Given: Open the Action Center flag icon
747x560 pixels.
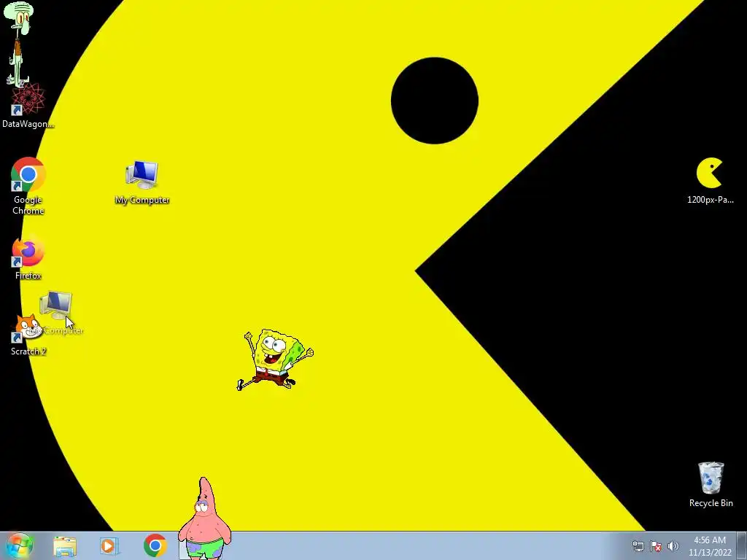Looking at the screenshot, I should pos(656,546).
